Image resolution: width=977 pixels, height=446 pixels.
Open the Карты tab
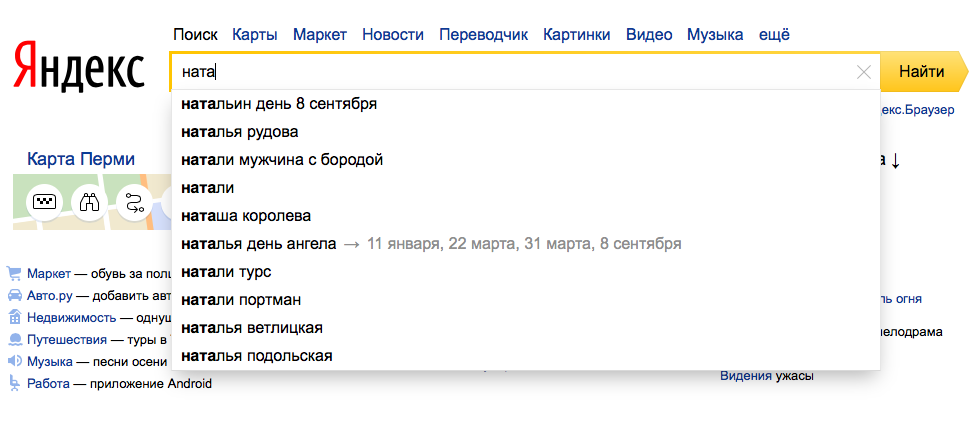(255, 34)
